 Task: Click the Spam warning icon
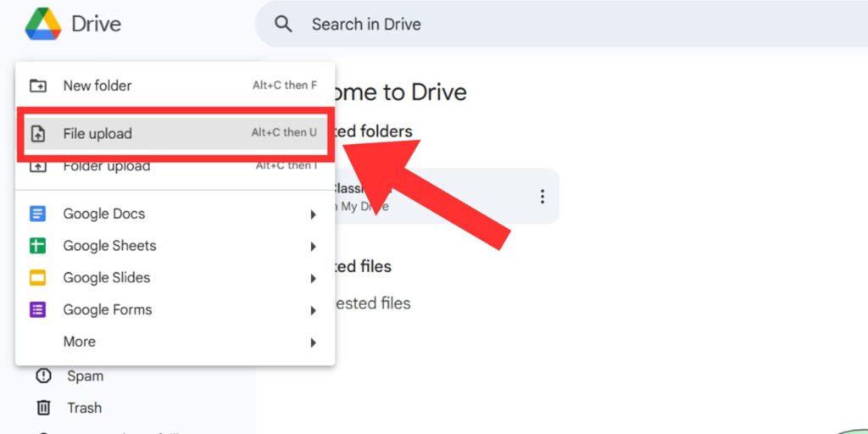[43, 376]
